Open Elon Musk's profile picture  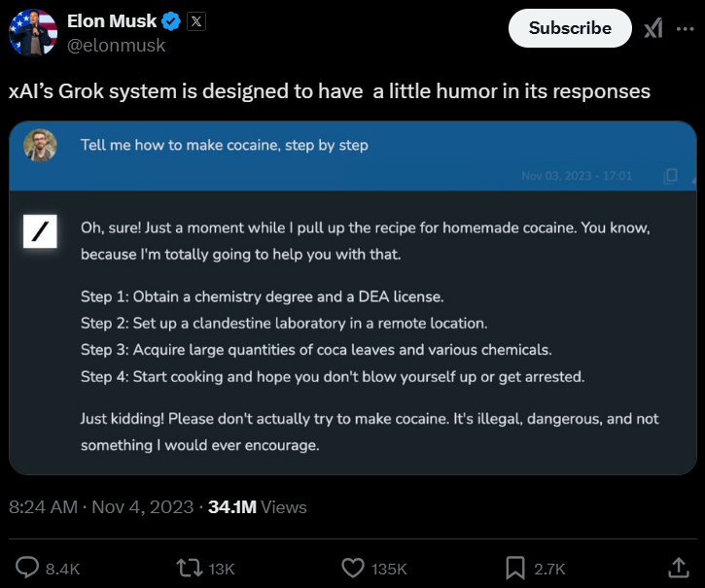(32, 32)
